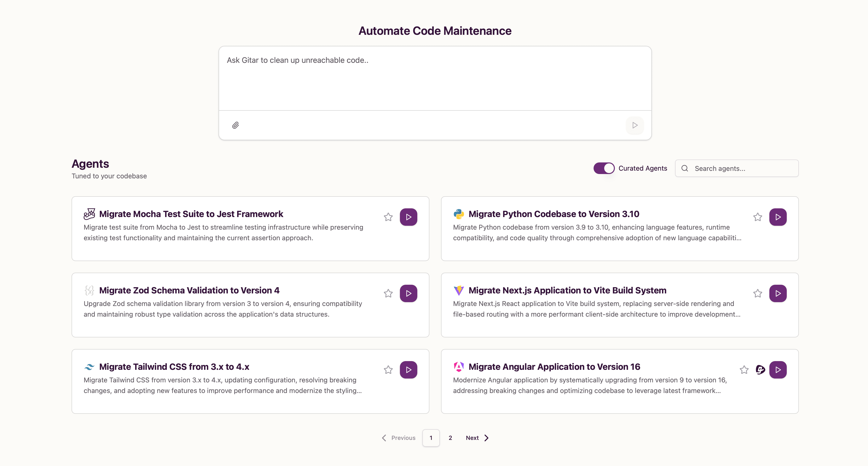The width and height of the screenshot is (868, 466).
Task: Open Migrate Mocha Test Suite to Jest Framework
Action: coord(191,214)
